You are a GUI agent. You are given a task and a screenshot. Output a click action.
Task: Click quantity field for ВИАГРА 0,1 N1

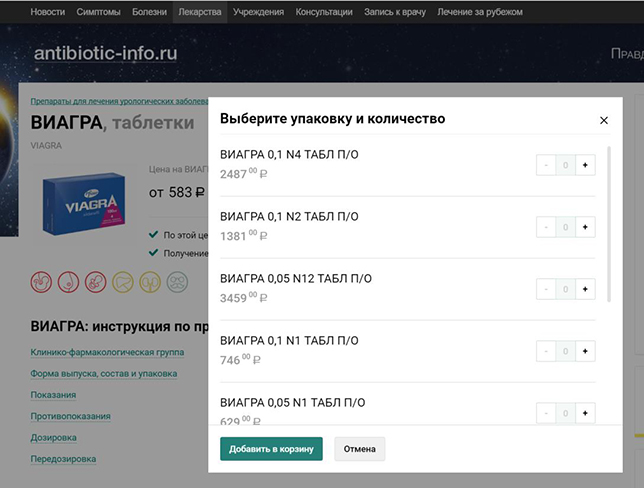tap(566, 351)
